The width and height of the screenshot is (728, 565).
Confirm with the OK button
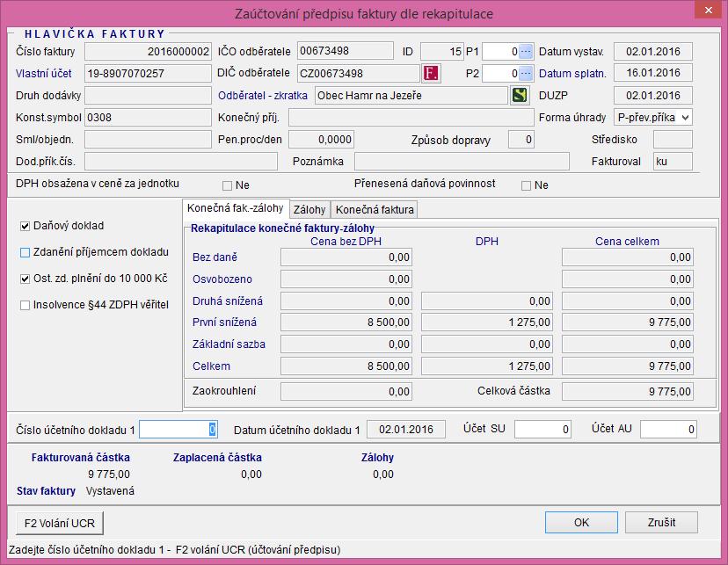click(581, 523)
